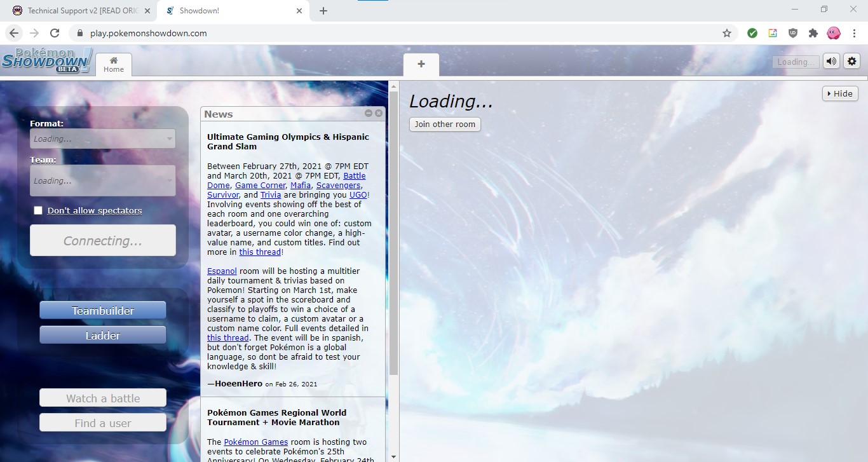Open the sound volume settings icon
This screenshot has height=462, width=868.
pos(831,62)
